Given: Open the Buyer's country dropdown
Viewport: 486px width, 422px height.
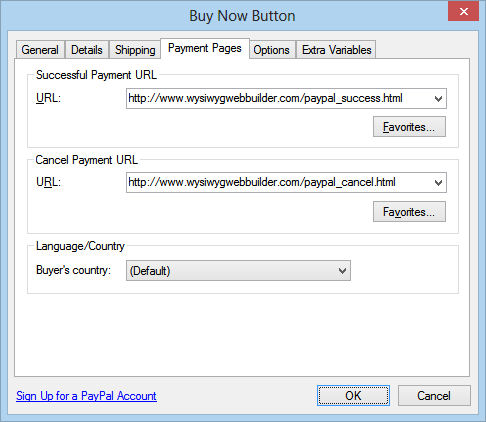Looking at the screenshot, I should point(238,271).
